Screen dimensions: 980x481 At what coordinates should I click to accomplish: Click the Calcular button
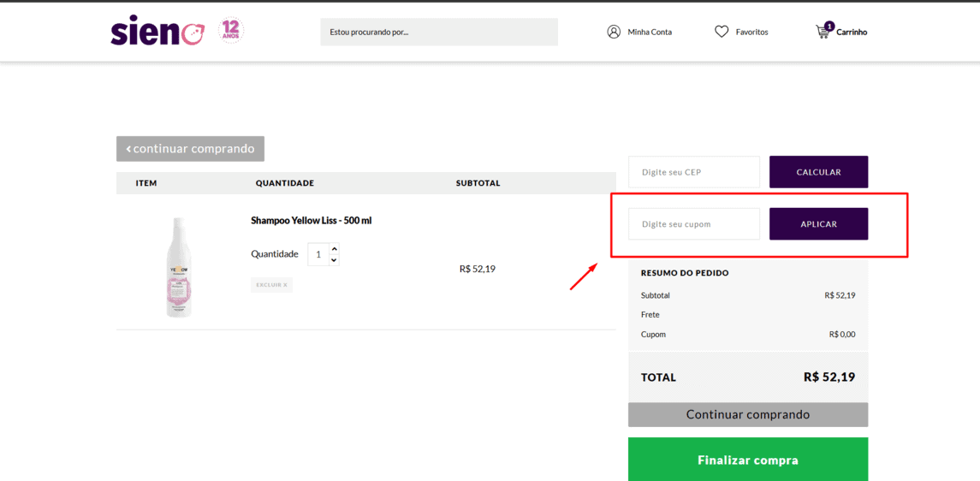(818, 172)
